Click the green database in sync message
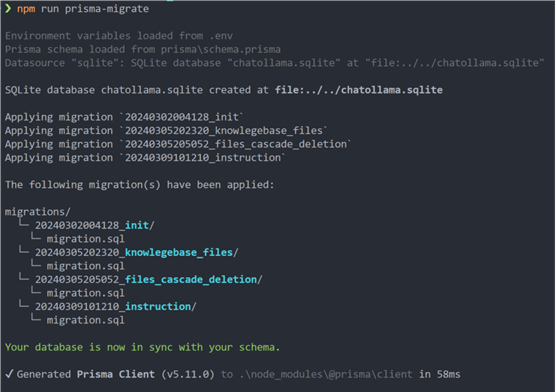The height and width of the screenshot is (392, 556). (143, 347)
